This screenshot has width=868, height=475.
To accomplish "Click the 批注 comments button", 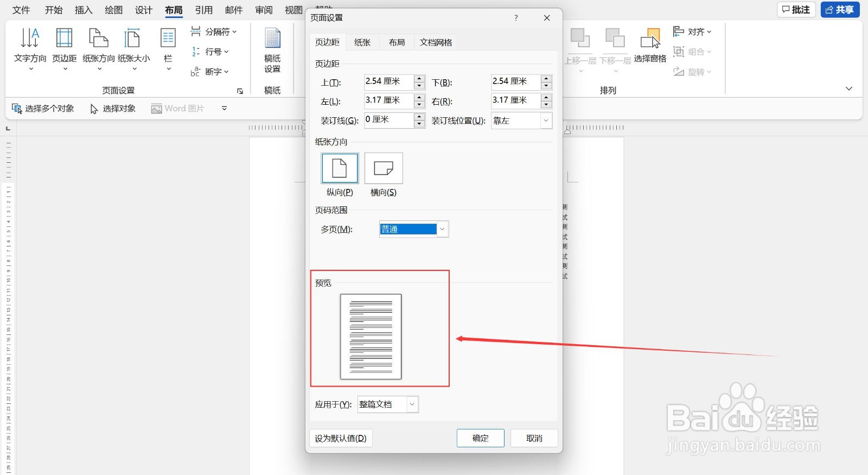I will click(796, 10).
